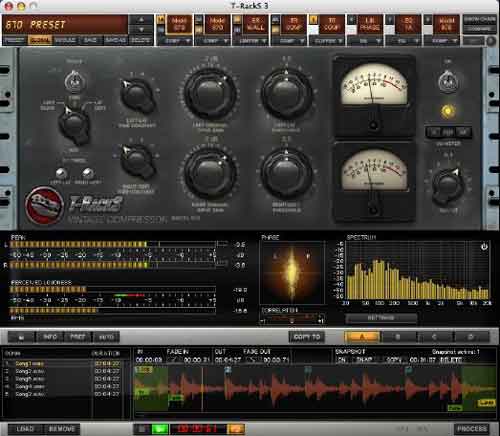500x436 pixels.
Task: Select the second Model 670 module slot
Action: pyautogui.click(x=217, y=24)
